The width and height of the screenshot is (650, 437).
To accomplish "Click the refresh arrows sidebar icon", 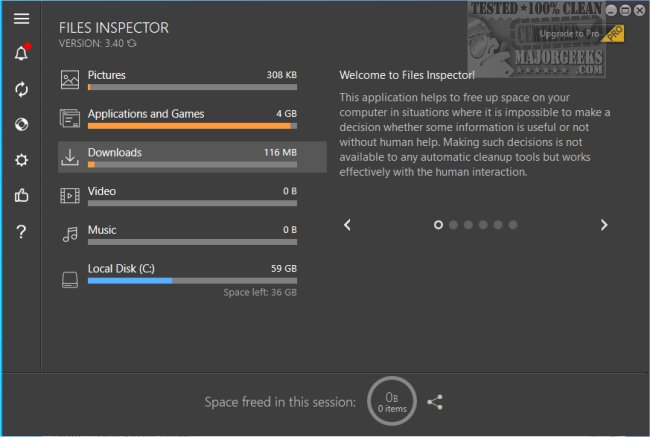I will [x=21, y=89].
